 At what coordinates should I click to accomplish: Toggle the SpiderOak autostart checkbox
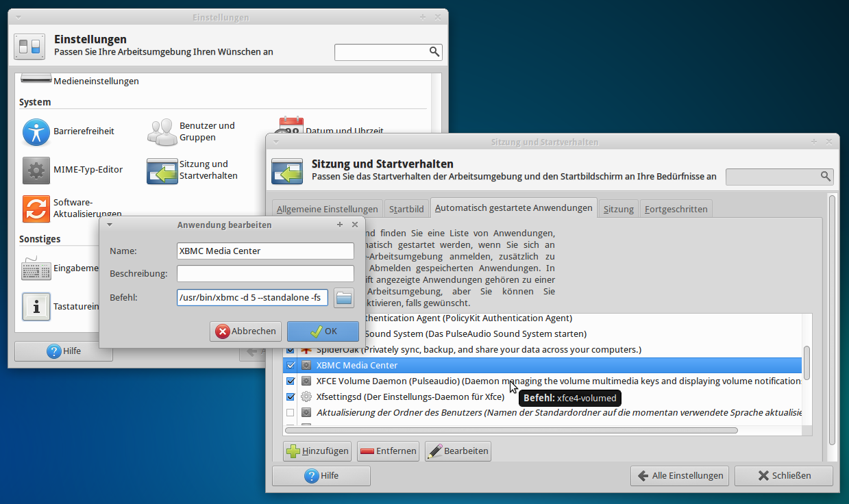tap(291, 350)
